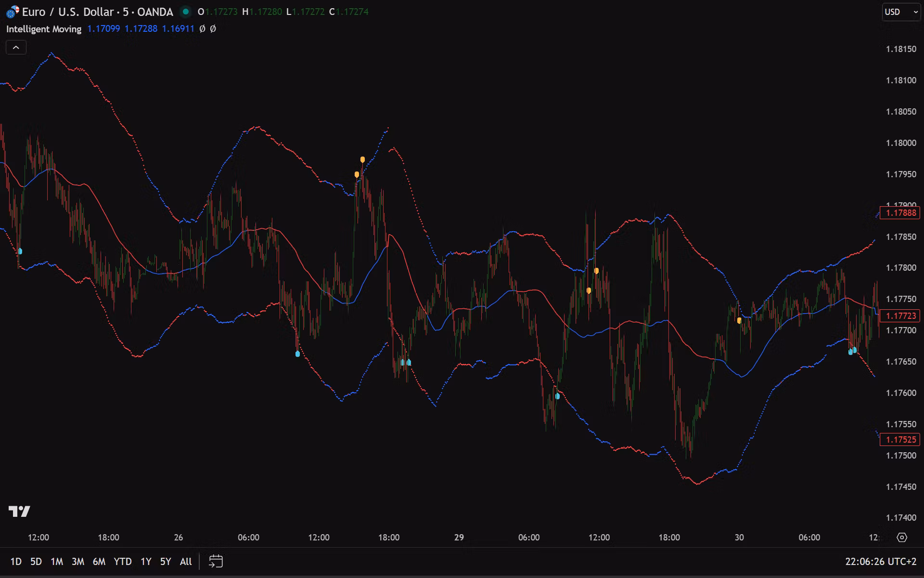Viewport: 924px width, 578px height.
Task: Collapse the indicator legend chevron
Action: point(16,47)
